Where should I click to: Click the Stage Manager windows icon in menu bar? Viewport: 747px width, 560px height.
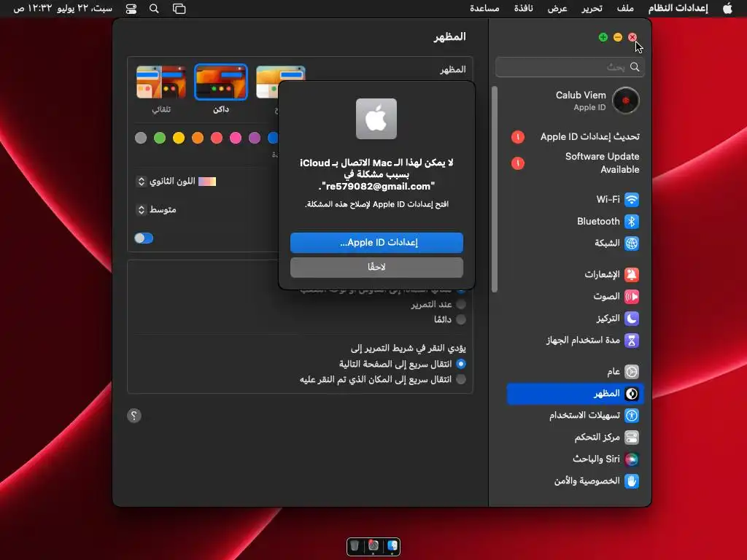tap(179, 9)
